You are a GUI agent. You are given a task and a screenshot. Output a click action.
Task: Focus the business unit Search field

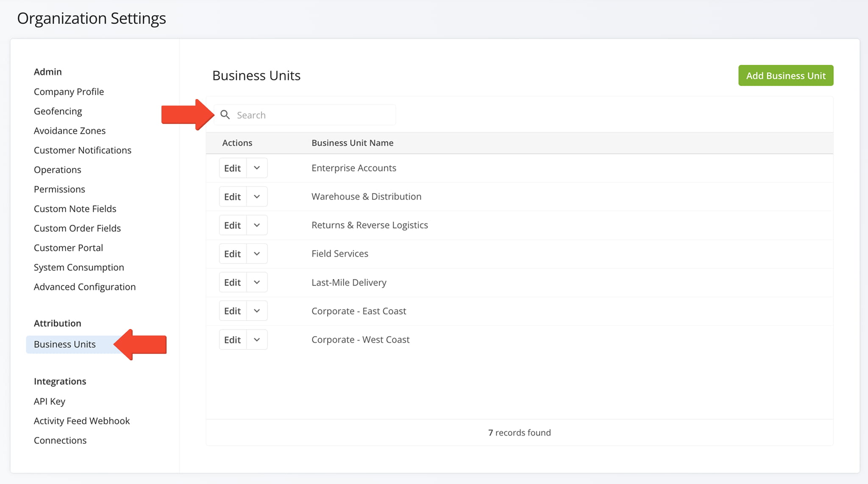pyautogui.click(x=314, y=115)
